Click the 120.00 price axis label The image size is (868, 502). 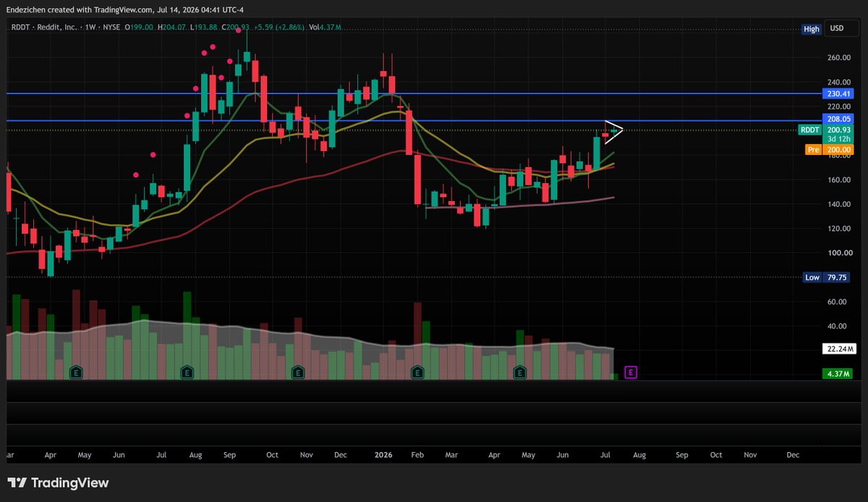pyautogui.click(x=839, y=229)
